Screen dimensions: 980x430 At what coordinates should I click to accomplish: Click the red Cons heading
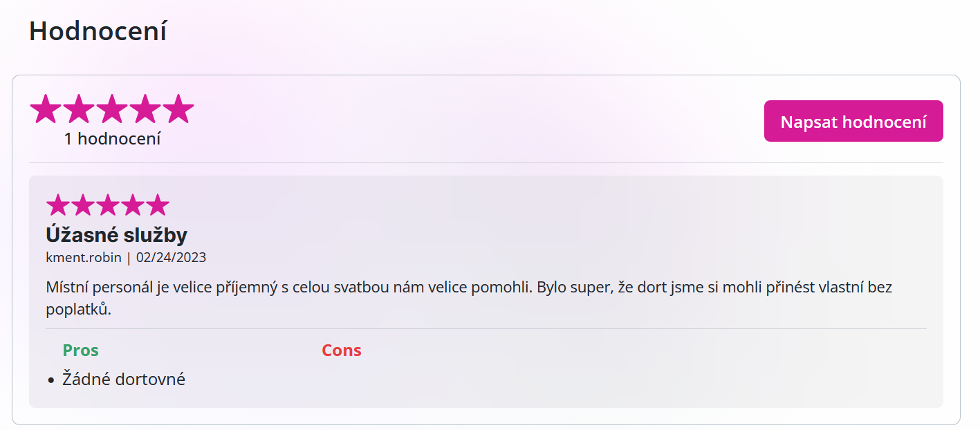click(342, 350)
